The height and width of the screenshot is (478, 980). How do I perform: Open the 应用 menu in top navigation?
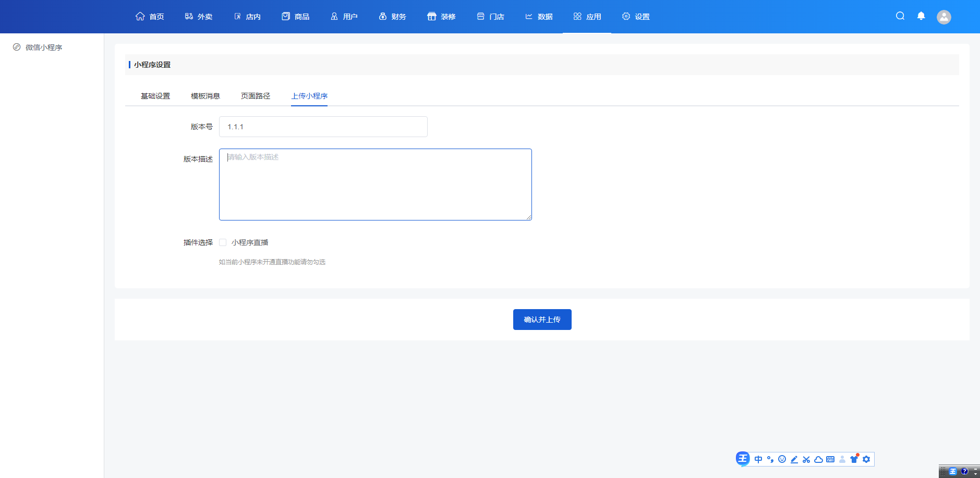coord(587,17)
